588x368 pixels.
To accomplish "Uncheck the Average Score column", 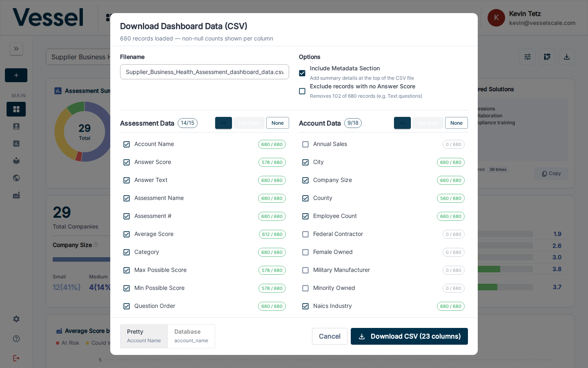I will (x=127, y=234).
